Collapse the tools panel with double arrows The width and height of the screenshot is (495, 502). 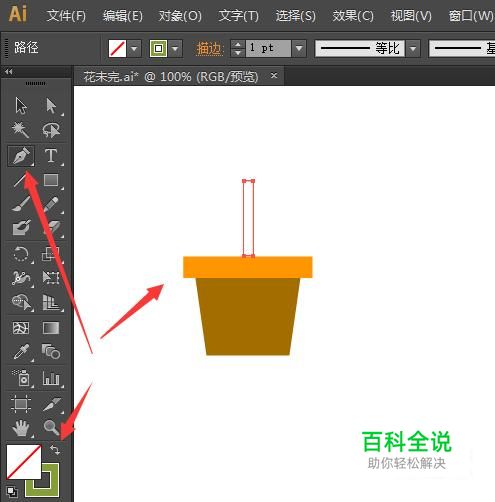(9, 71)
